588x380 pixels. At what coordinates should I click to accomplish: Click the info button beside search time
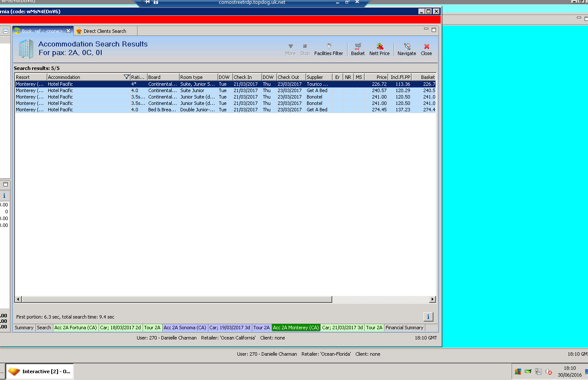[x=428, y=316]
